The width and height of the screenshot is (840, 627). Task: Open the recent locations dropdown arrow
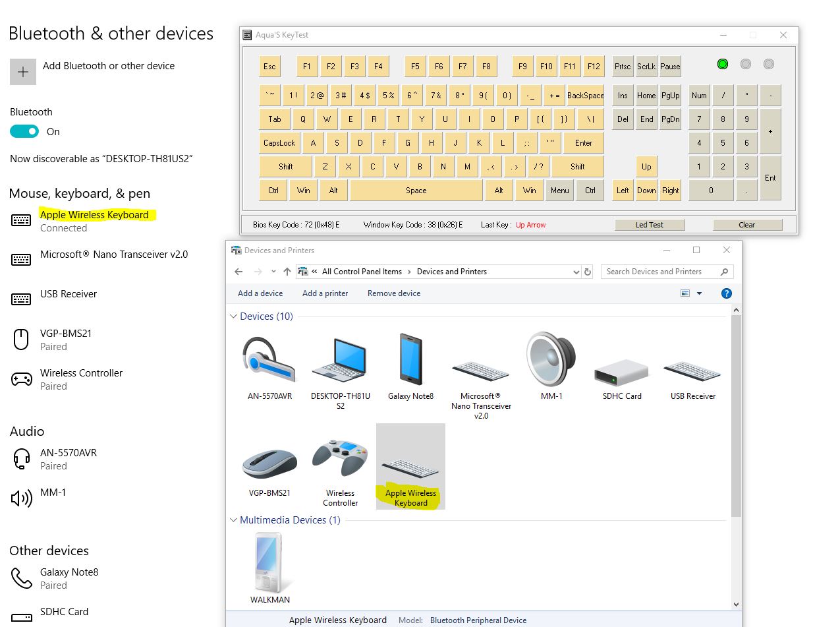273,272
